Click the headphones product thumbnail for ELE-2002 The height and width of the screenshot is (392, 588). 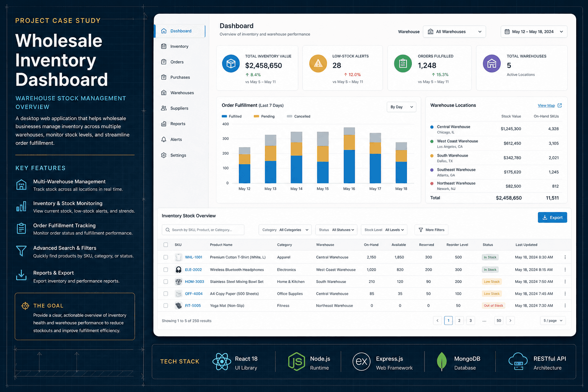coord(178,269)
